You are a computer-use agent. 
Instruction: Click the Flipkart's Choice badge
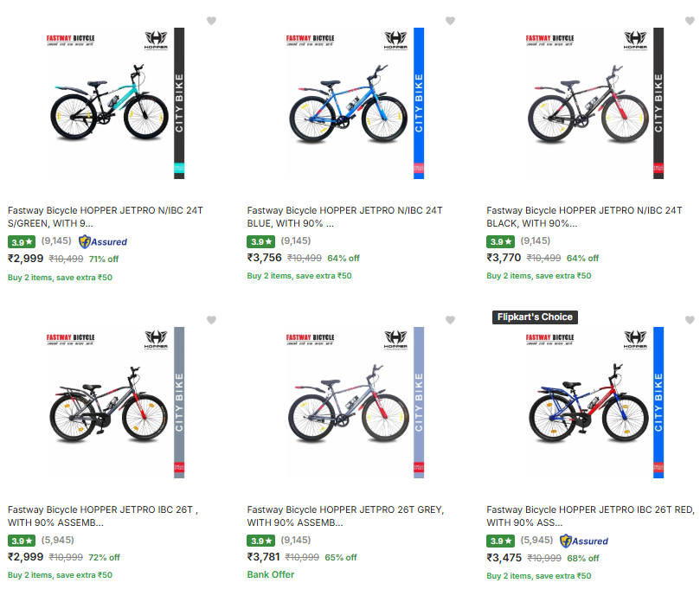coord(534,317)
